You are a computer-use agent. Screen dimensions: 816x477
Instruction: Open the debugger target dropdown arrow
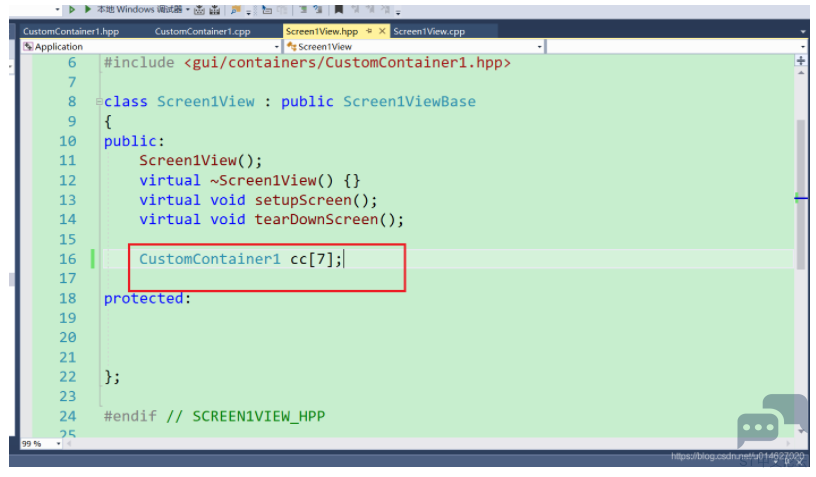click(x=188, y=10)
